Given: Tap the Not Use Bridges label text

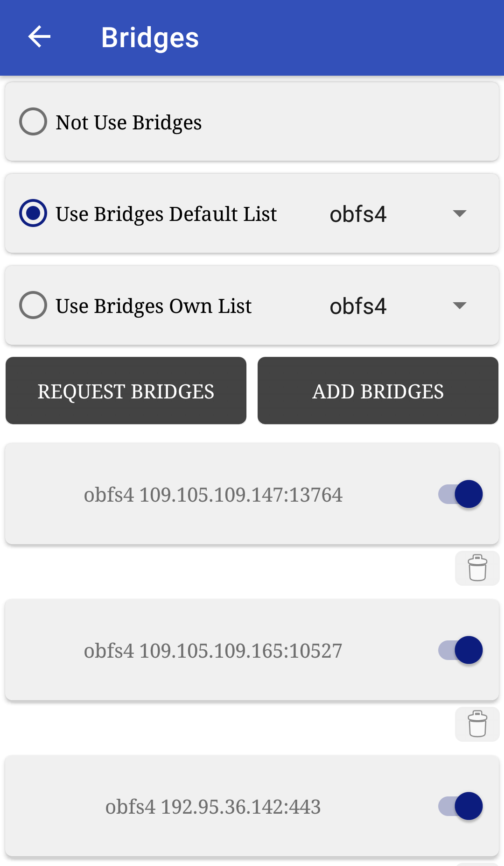Looking at the screenshot, I should [129, 123].
